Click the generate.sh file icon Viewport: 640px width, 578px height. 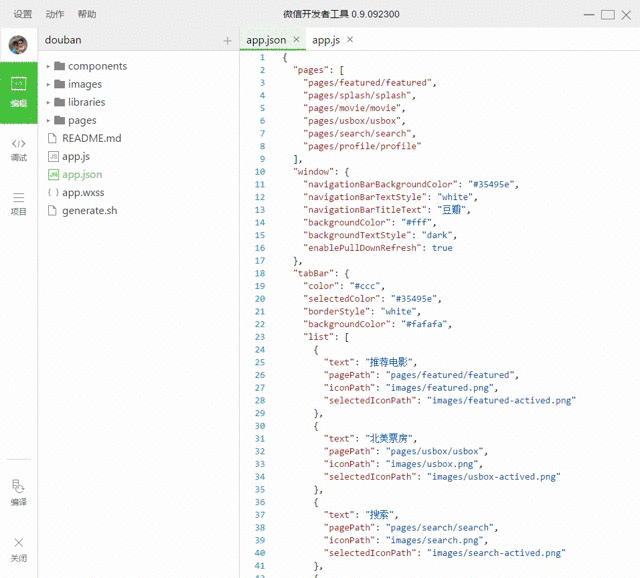pos(52,211)
